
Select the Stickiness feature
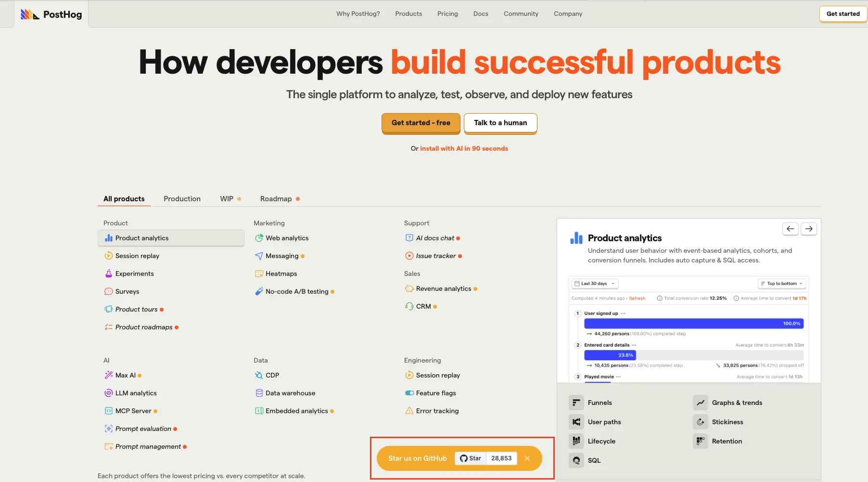click(718, 422)
